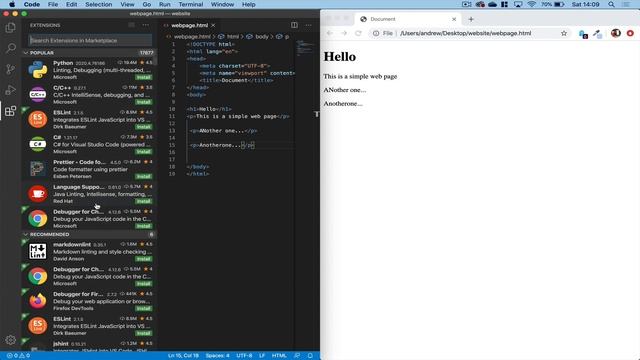Install the Python extension
This screenshot has height=360, width=640.
coord(144,77)
